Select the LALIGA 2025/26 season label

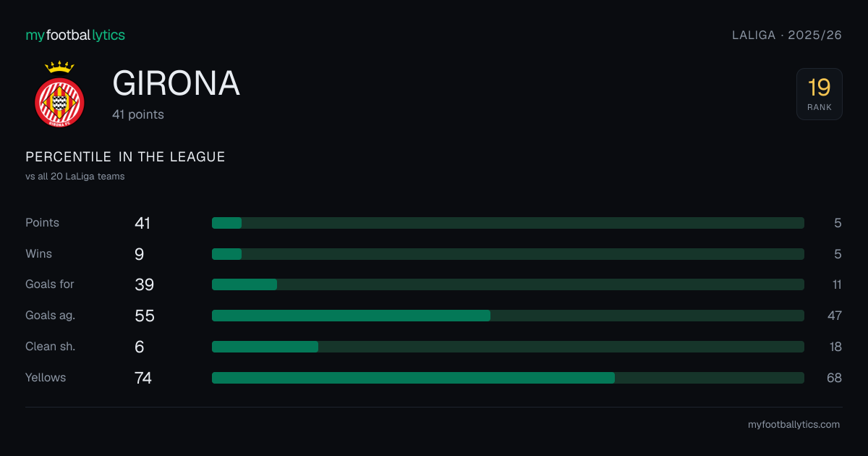(x=787, y=35)
